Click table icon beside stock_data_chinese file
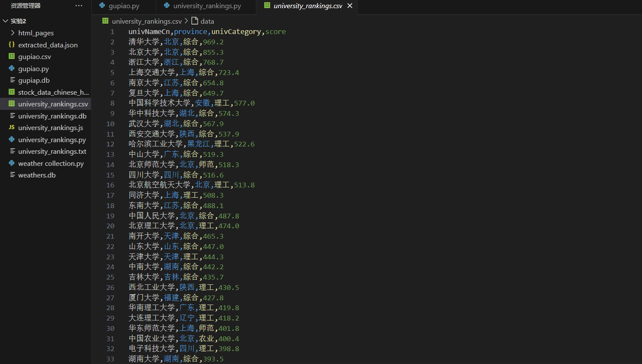Image resolution: width=642 pixels, height=364 pixels. click(x=12, y=92)
